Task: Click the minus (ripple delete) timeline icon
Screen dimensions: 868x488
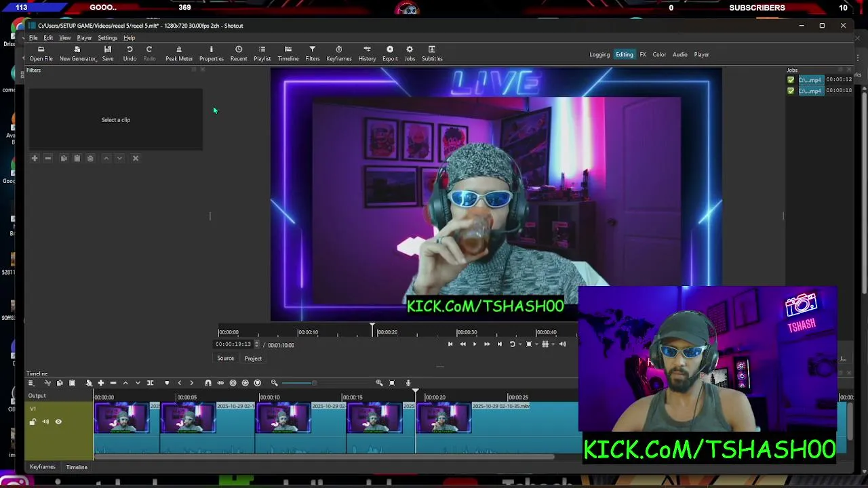Action: tap(113, 383)
